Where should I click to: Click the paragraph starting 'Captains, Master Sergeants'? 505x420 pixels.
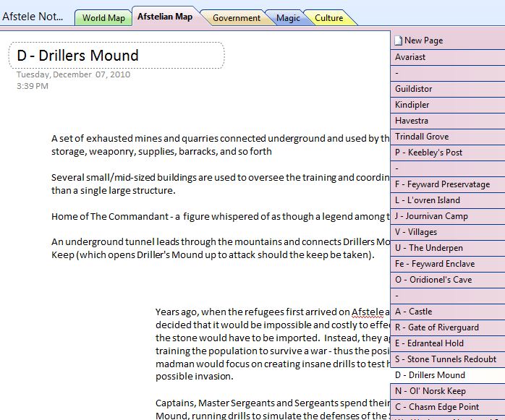pyautogui.click(x=273, y=409)
